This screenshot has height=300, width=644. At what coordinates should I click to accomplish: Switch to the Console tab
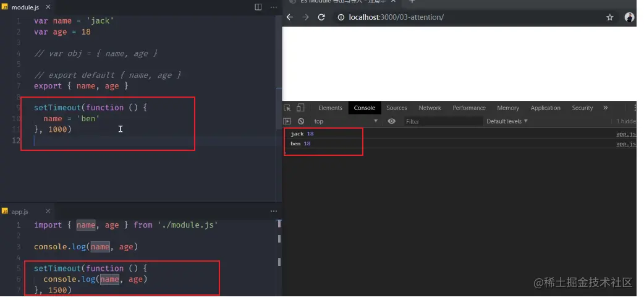pos(364,108)
